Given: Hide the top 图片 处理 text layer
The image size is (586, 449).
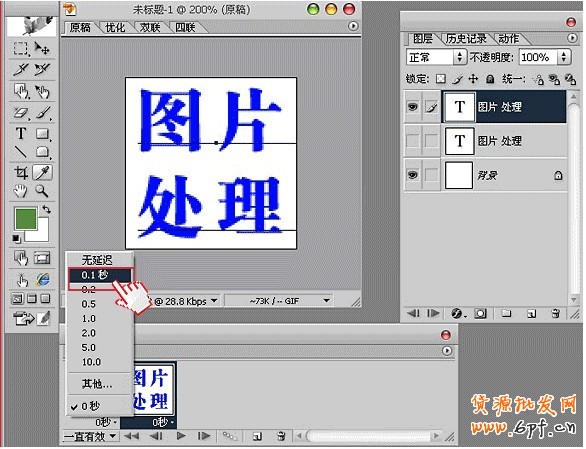Looking at the screenshot, I should (x=413, y=107).
